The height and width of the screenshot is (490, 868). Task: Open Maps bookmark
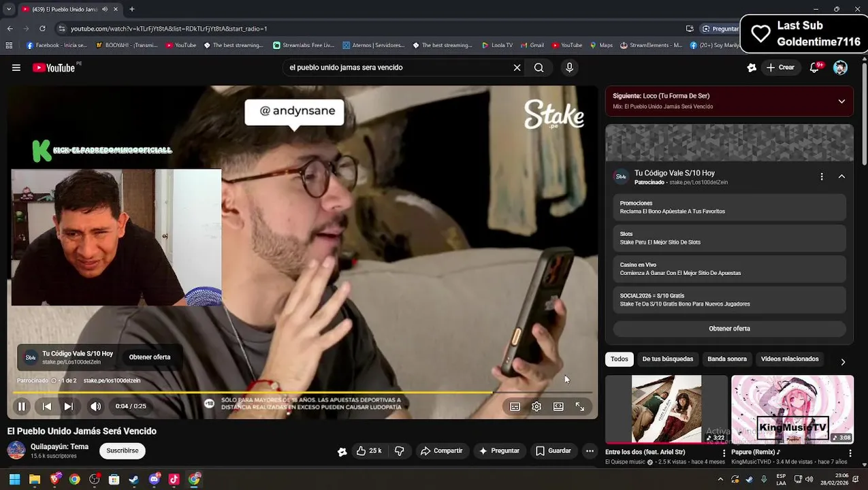[600, 46]
